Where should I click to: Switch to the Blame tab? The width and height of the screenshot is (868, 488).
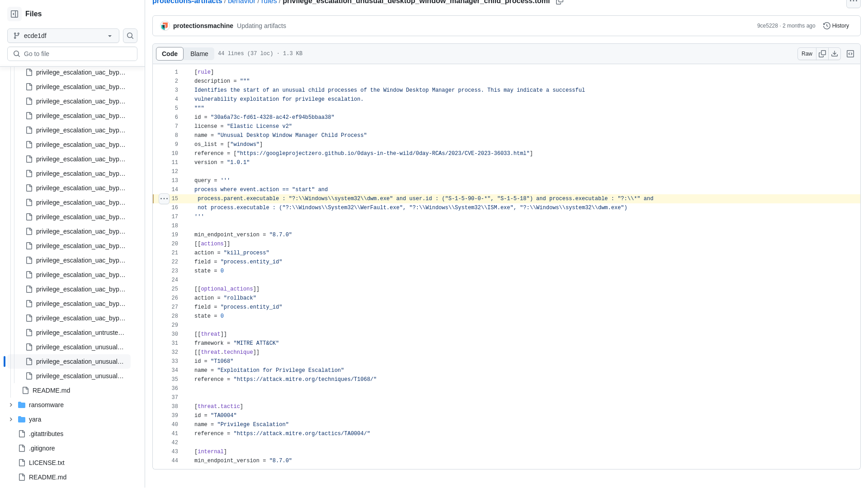point(199,53)
